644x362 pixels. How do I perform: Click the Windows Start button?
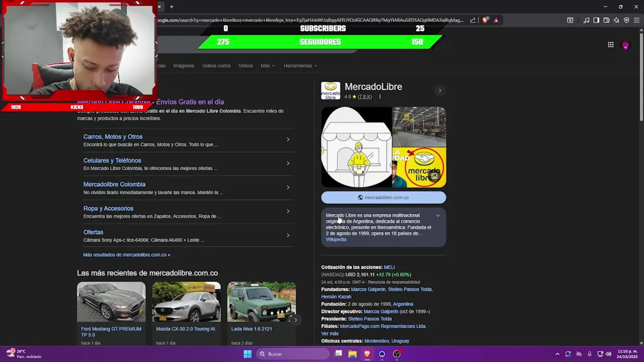pos(248,354)
